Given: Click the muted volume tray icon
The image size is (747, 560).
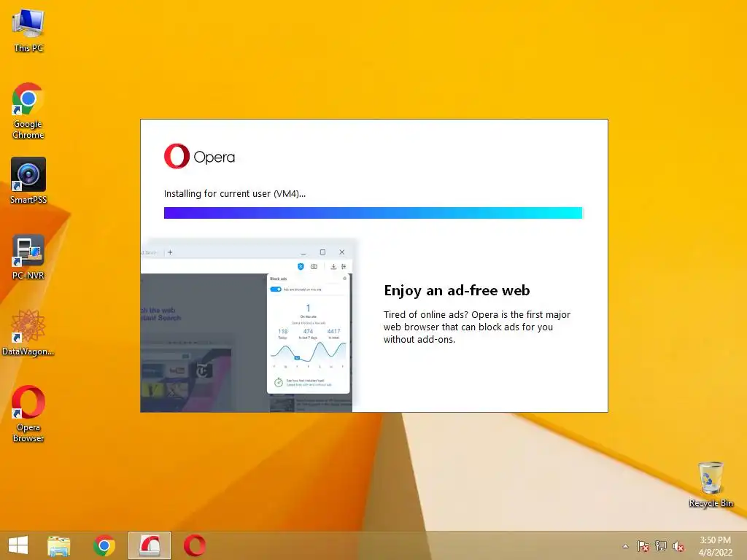Looking at the screenshot, I should (678, 546).
